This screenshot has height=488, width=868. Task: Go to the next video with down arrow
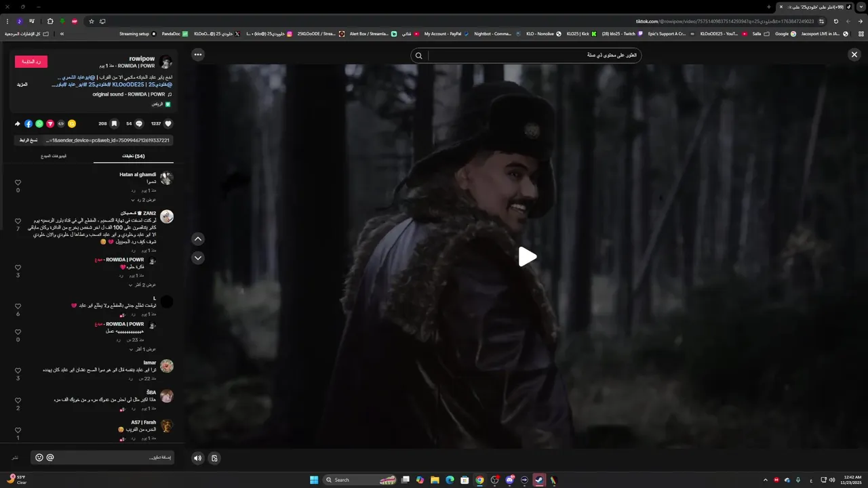[x=198, y=258]
